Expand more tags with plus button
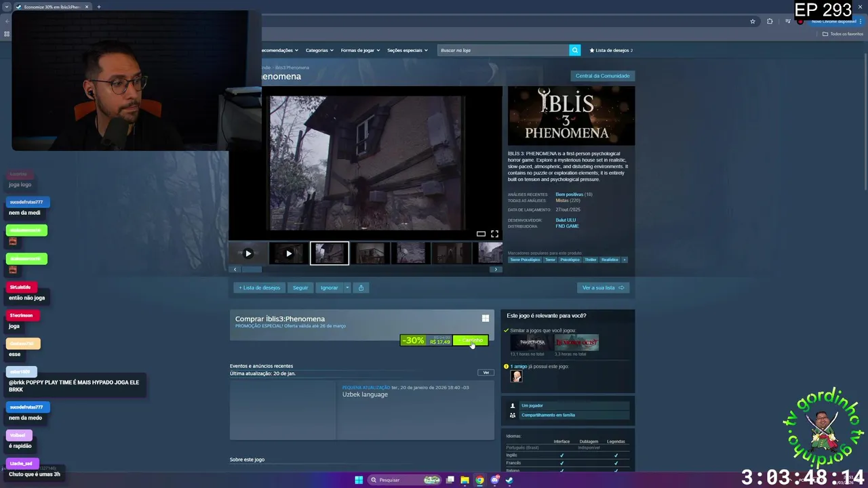The width and height of the screenshot is (868, 488). pyautogui.click(x=625, y=260)
